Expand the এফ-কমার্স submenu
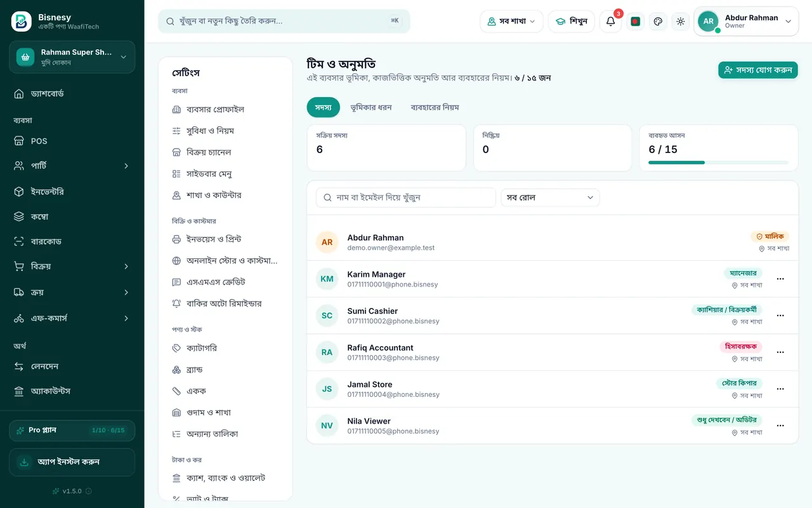812x508 pixels. (72, 318)
